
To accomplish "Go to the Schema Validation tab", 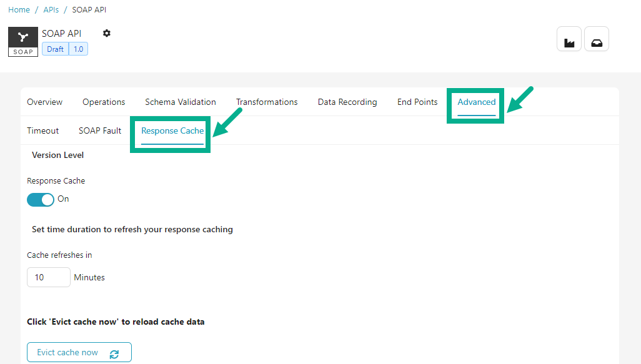I will click(x=181, y=102).
